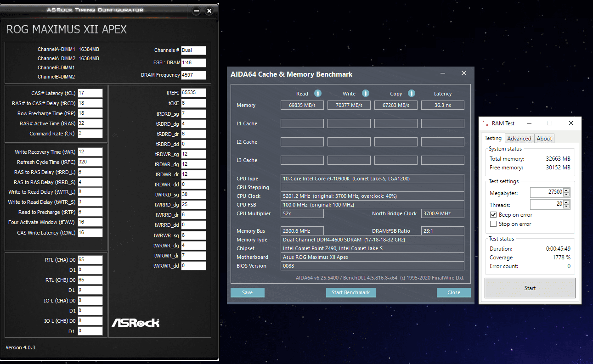Click the CAS Write Latency (tCWL) field
Screen dimensions: 593x364
90,232
